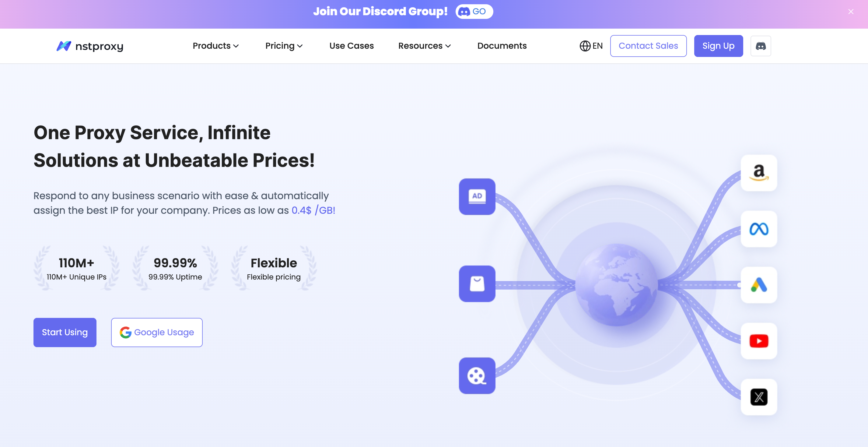Click the YouTube logo tile
This screenshot has height=447, width=868.
[758, 341]
